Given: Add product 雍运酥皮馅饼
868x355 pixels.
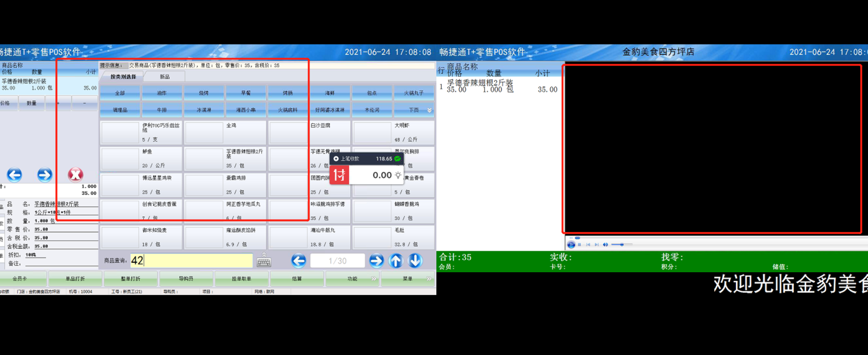Looking at the screenshot, I should [225, 237].
